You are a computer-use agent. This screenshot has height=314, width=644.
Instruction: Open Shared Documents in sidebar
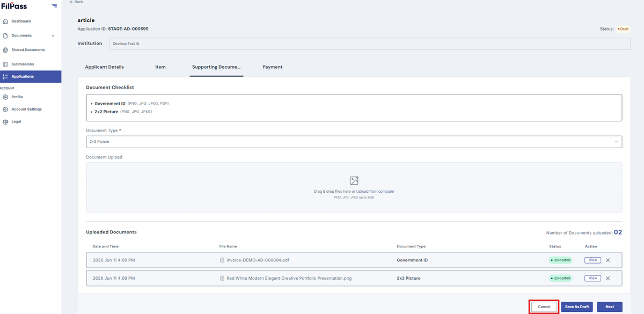point(28,50)
